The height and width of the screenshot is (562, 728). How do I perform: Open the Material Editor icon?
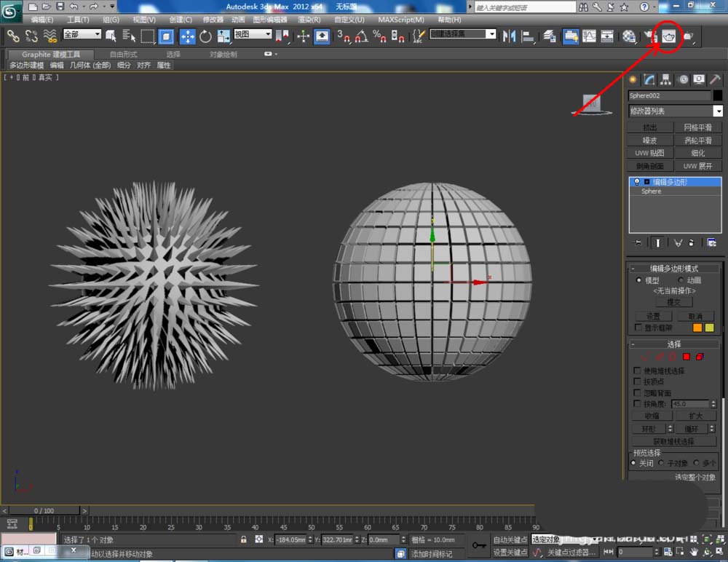(629, 36)
